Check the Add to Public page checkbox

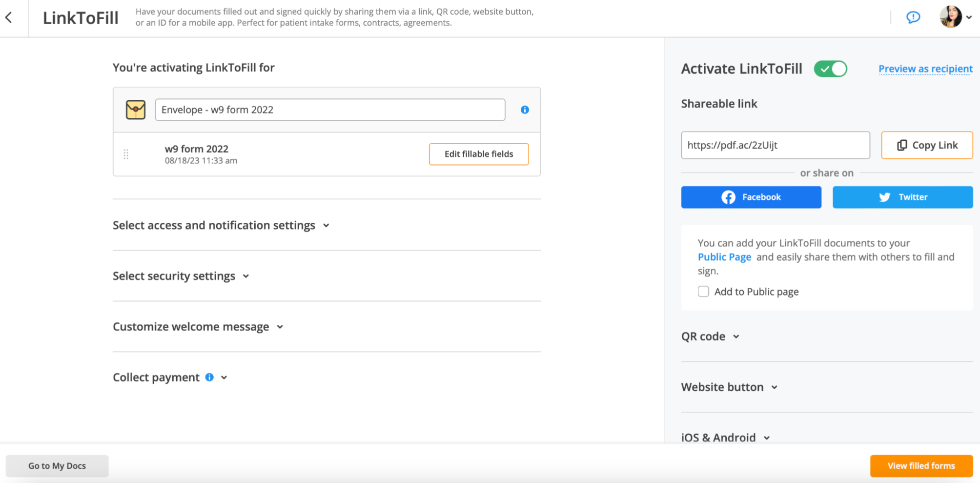pyautogui.click(x=703, y=291)
